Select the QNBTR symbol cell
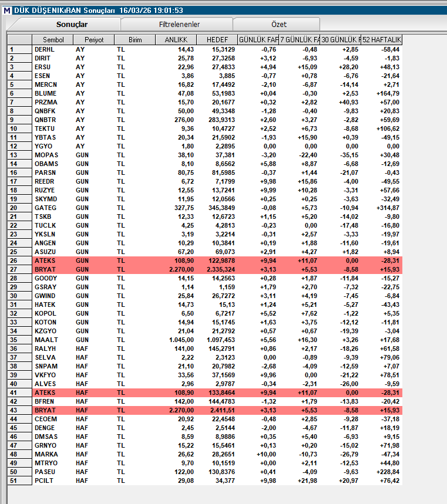This screenshot has width=447, height=504. click(53, 120)
